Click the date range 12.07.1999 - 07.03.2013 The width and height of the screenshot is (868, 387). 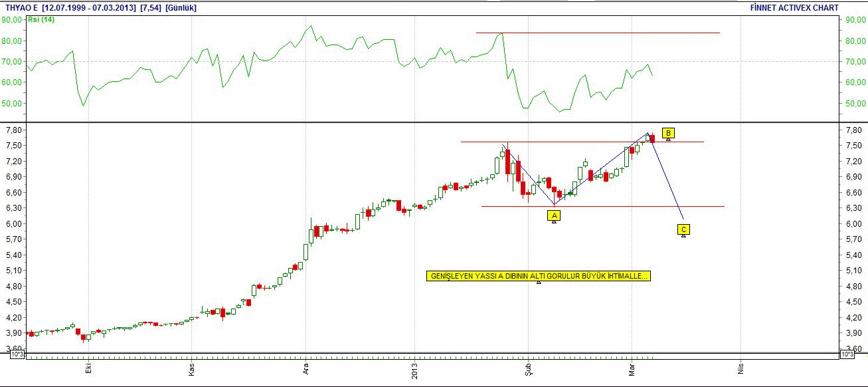pos(90,8)
